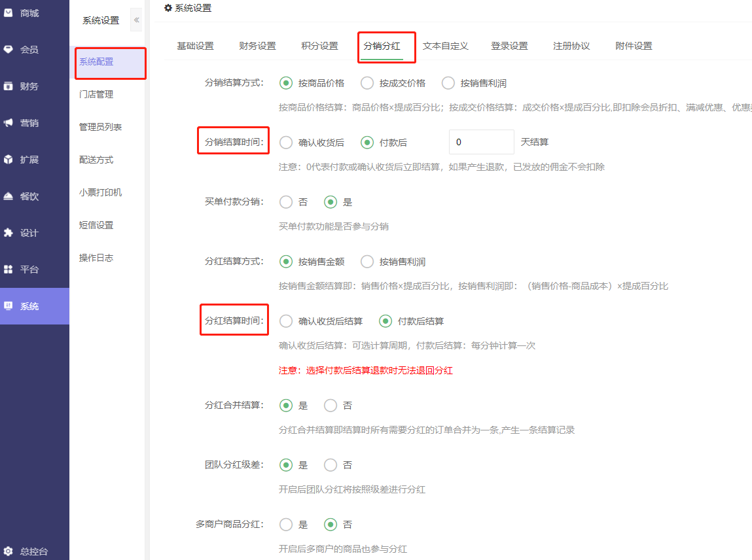
Task: Select 按销售利润 for 分红结算方式
Action: pos(367,262)
